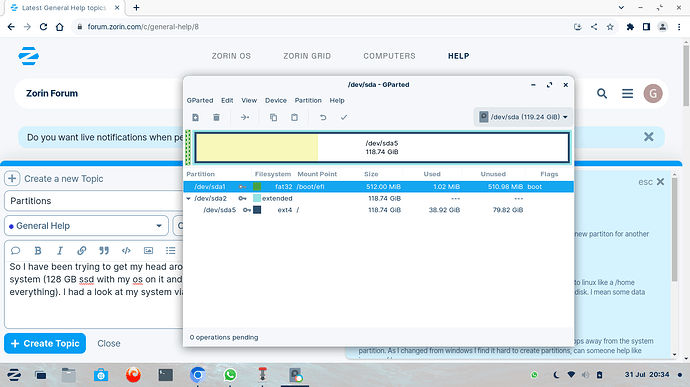Open the Partition menu in GParted
This screenshot has height=387, width=690.
point(308,100)
